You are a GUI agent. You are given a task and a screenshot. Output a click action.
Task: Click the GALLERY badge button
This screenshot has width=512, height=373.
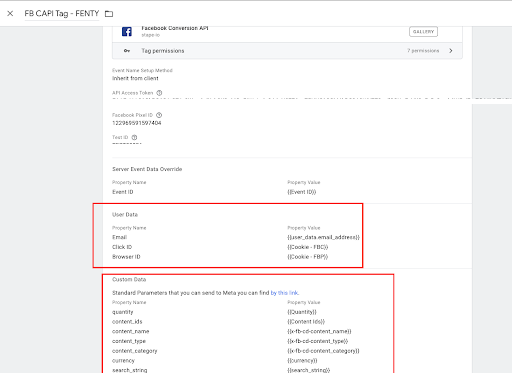423,32
